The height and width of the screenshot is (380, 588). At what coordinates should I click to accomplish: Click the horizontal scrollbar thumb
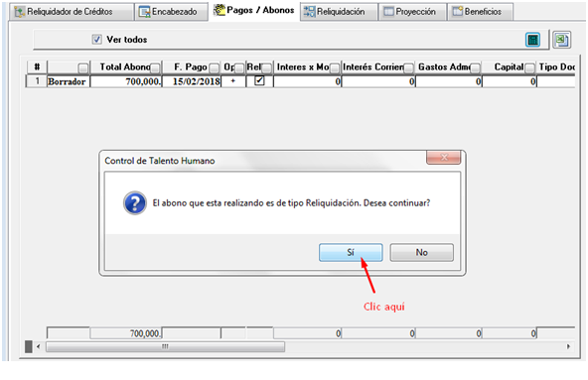pyautogui.click(x=165, y=346)
